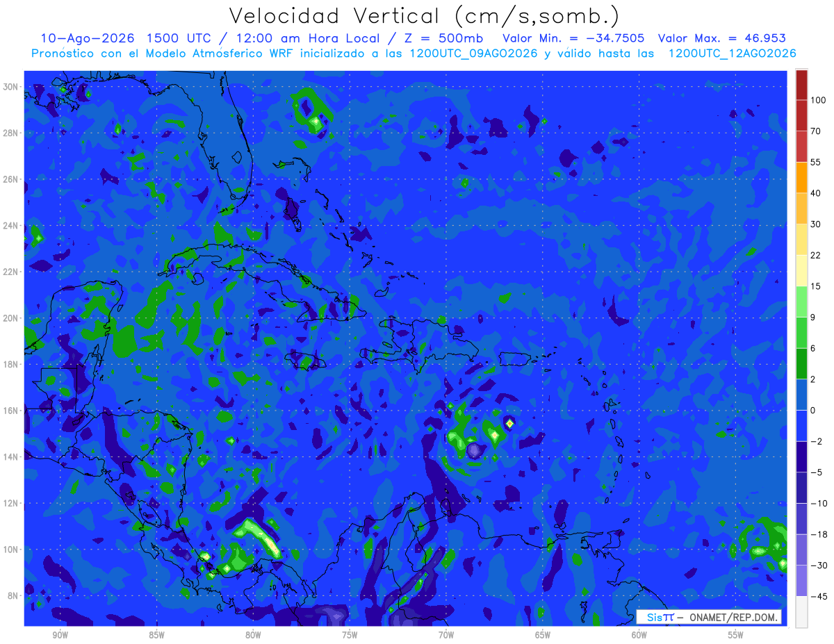Click the light orange swatch between 30 and 40
Screen dimensions: 834x644
[801, 208]
